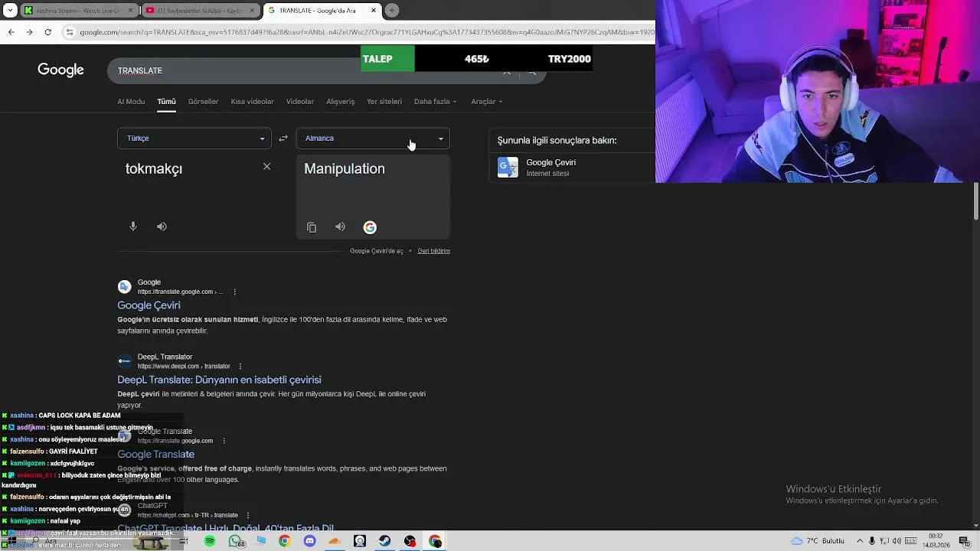
Task: Reload the current page
Action: (47, 32)
